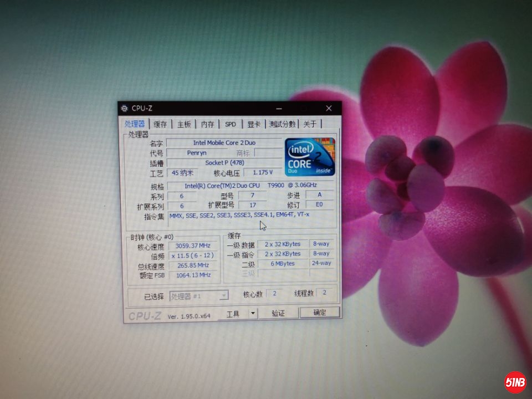Open the 缓存 (Cache) tab
The width and height of the screenshot is (532, 399).
point(160,124)
